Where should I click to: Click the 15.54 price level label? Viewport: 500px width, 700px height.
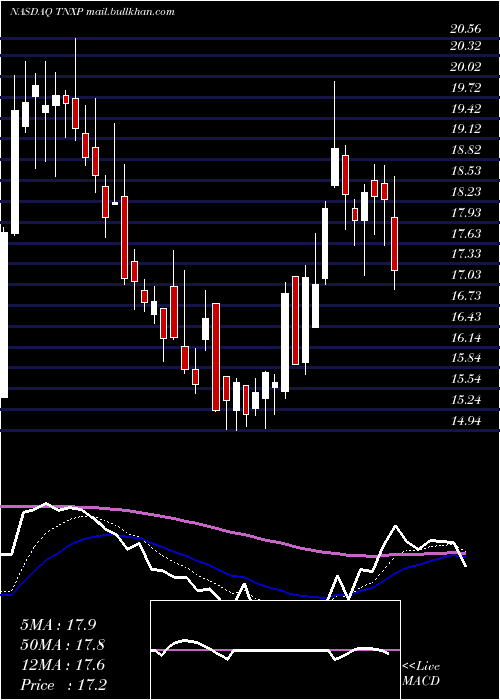(466, 379)
